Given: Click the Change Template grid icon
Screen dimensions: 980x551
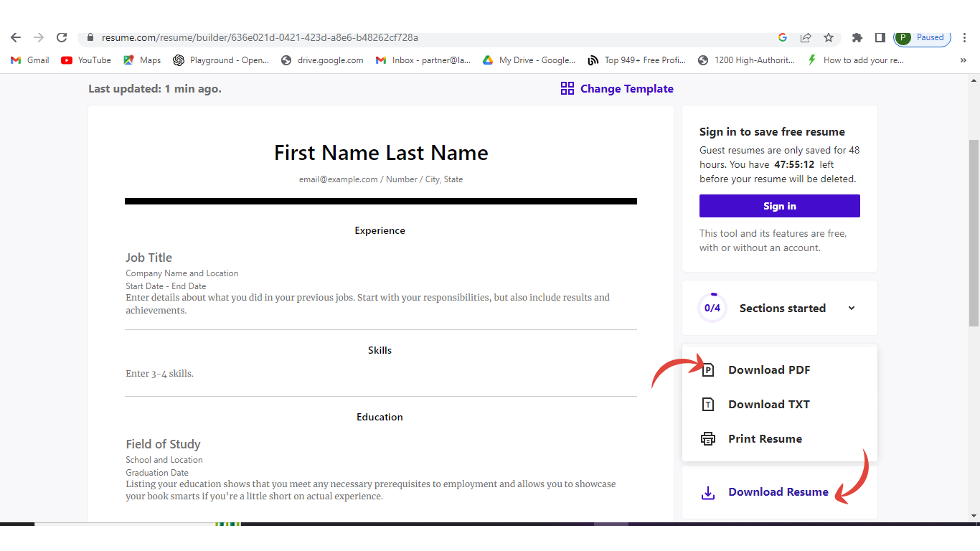Looking at the screenshot, I should (x=567, y=88).
